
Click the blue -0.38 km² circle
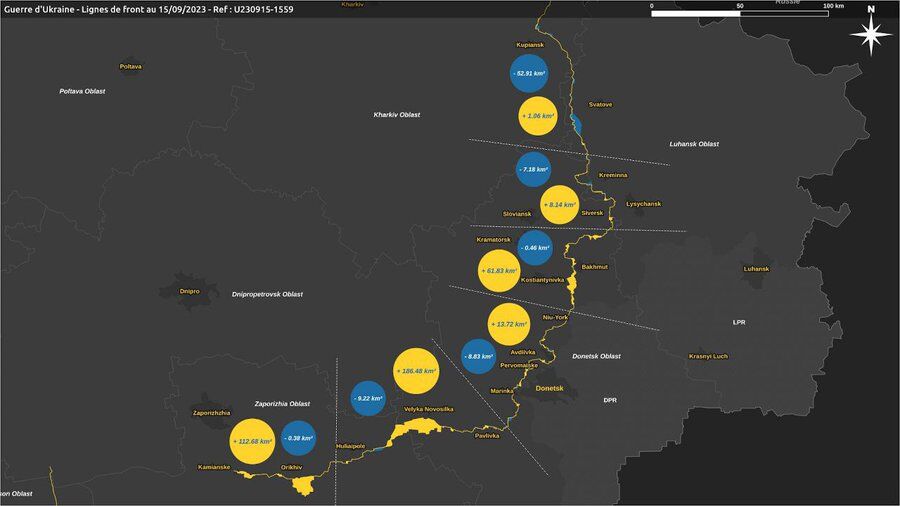pyautogui.click(x=297, y=438)
